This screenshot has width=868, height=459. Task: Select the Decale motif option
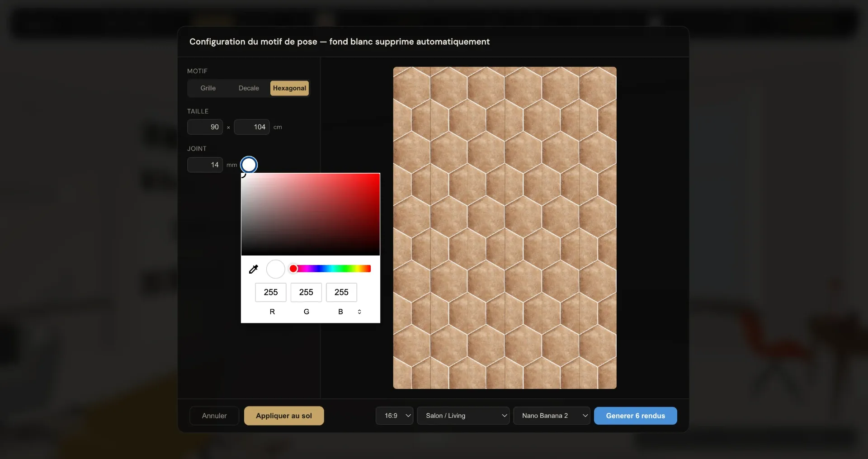pos(249,88)
